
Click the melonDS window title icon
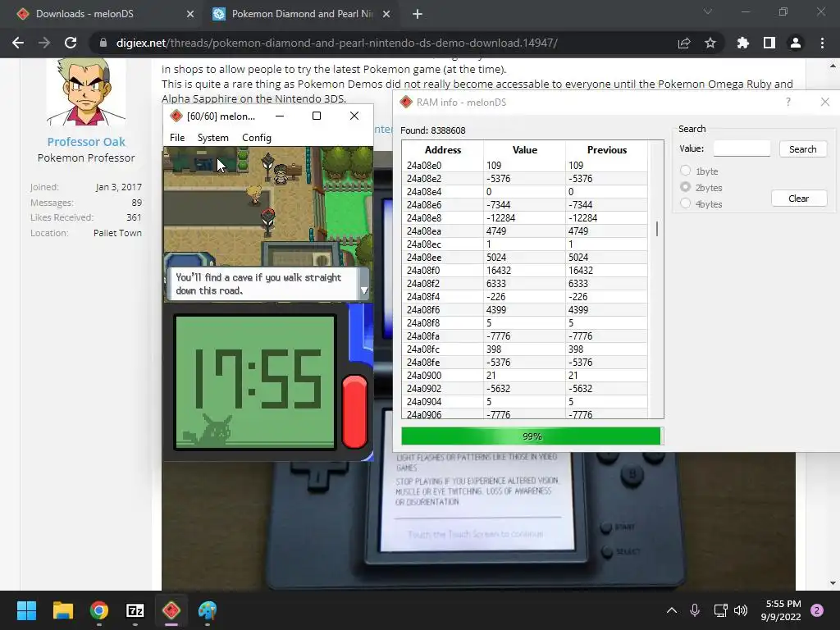click(x=176, y=116)
